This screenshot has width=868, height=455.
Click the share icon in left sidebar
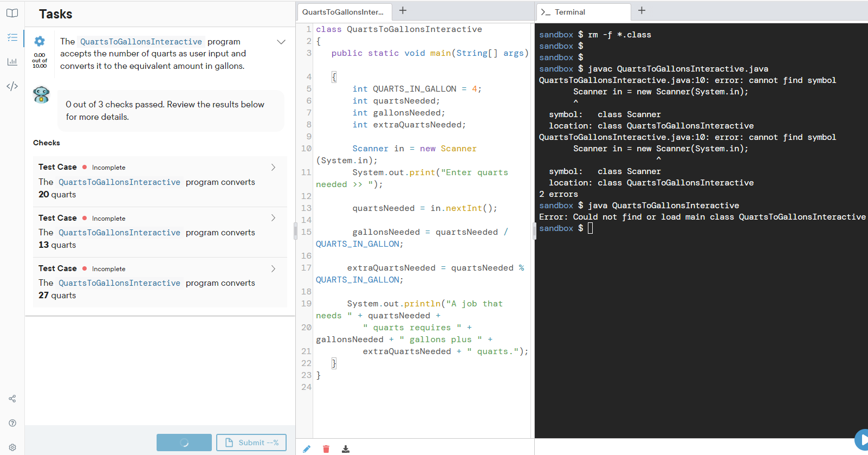(12, 399)
